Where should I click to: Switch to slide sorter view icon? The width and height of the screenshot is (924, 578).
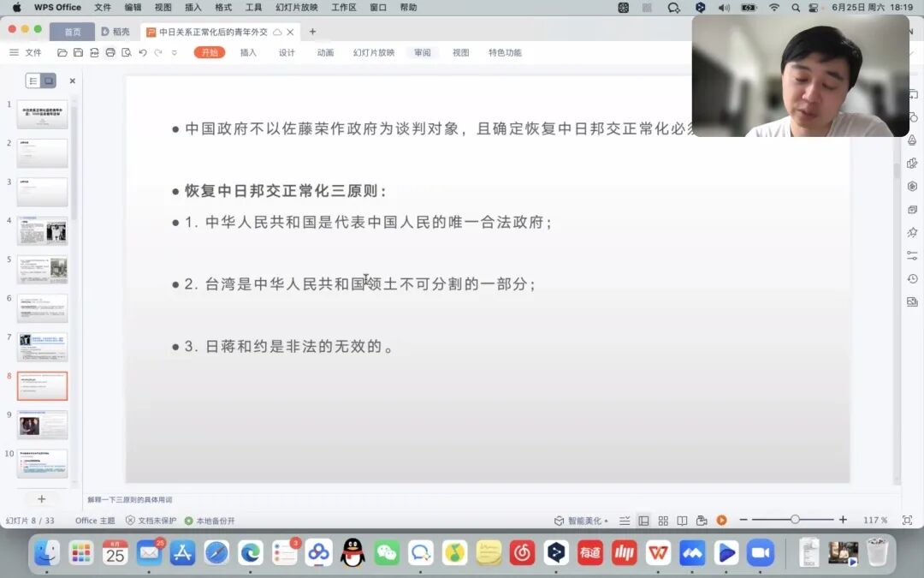click(662, 519)
